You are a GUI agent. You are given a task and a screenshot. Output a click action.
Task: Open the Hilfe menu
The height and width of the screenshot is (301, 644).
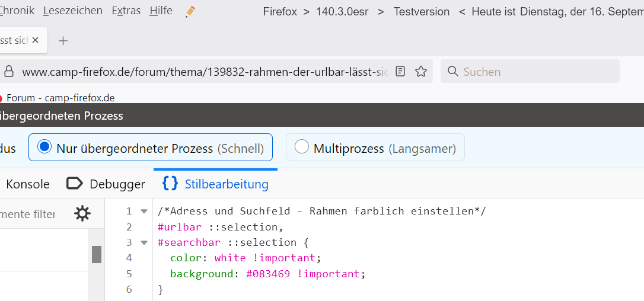161,11
